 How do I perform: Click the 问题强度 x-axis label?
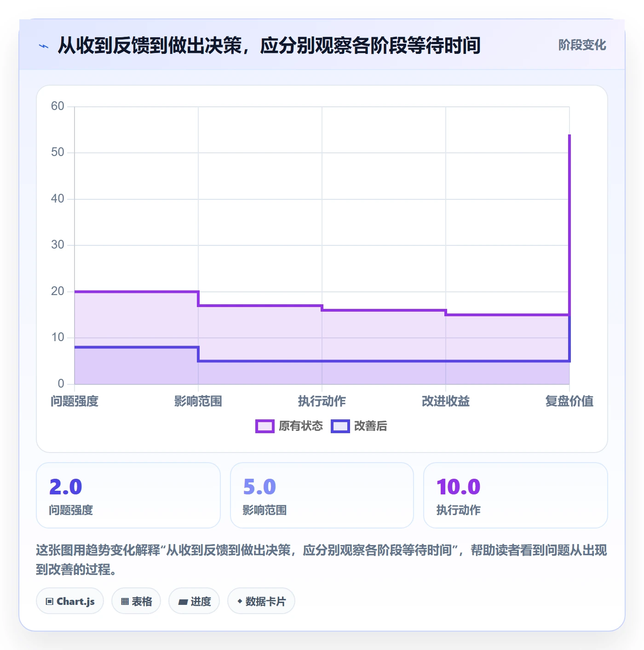[x=75, y=401]
